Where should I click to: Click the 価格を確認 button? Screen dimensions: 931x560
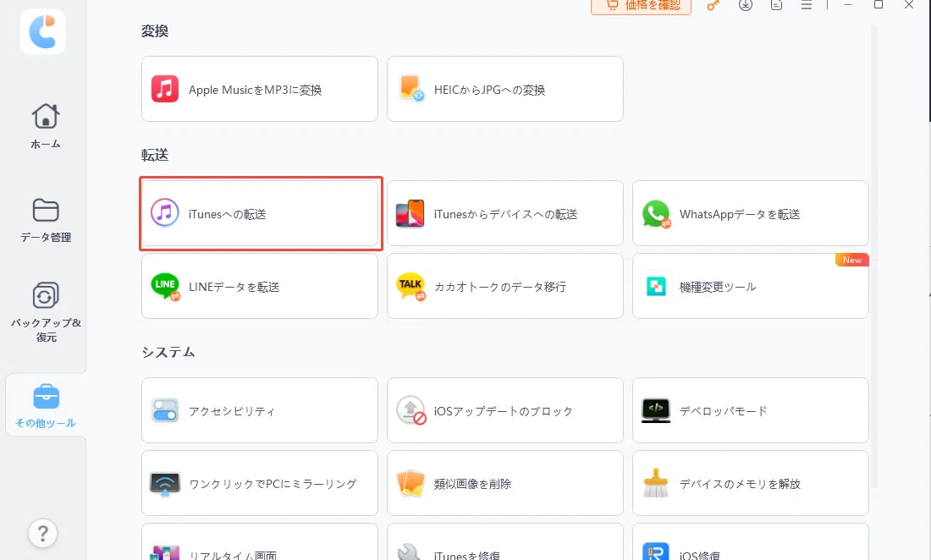tap(641, 6)
